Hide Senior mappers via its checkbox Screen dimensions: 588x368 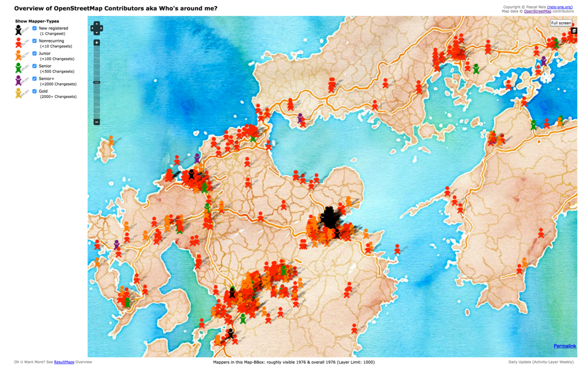pyautogui.click(x=34, y=66)
